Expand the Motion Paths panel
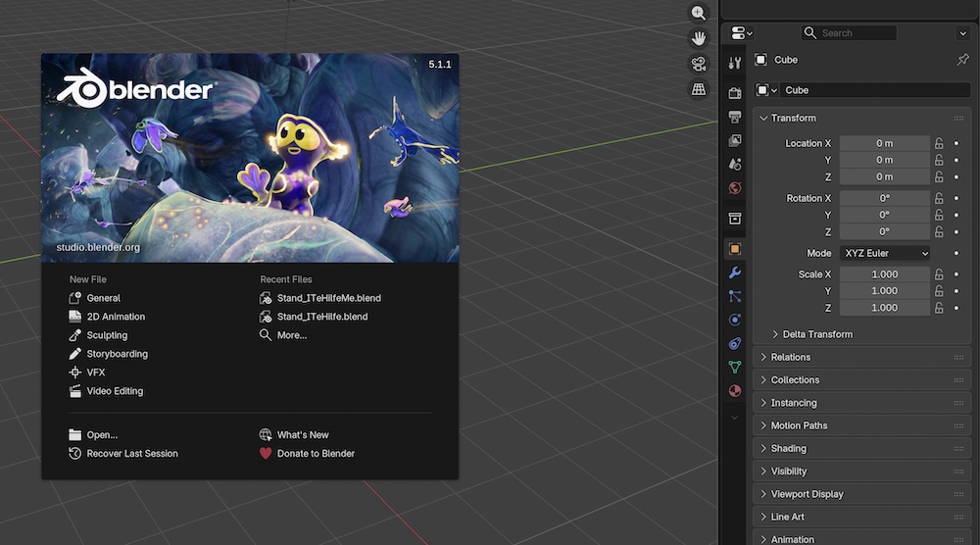Image resolution: width=980 pixels, height=545 pixels. tap(861, 425)
